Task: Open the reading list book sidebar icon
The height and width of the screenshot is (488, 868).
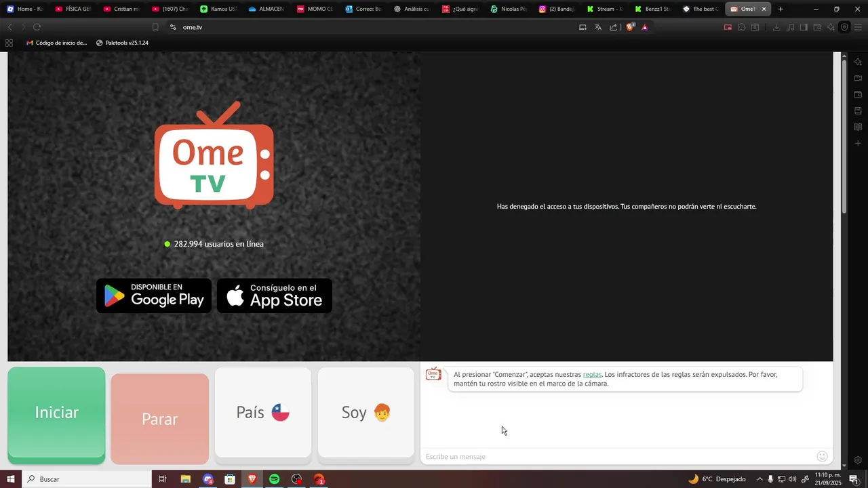Action: coord(858,127)
